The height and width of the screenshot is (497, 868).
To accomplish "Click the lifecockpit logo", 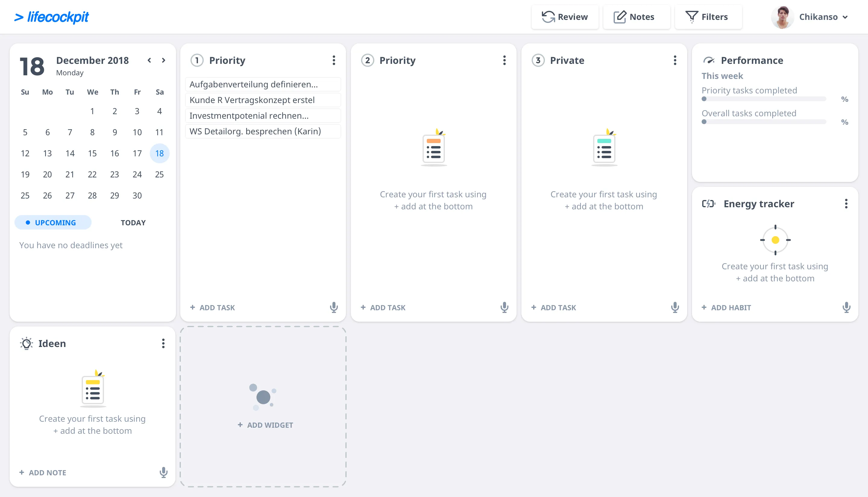I will coord(52,17).
